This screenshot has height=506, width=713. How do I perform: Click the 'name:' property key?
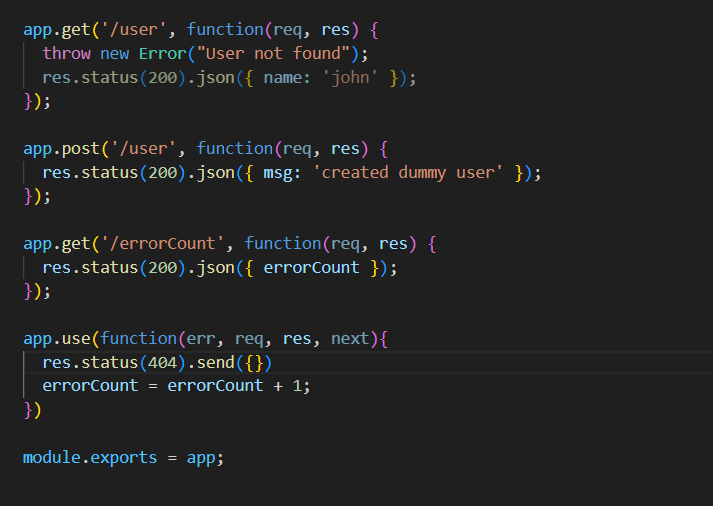[287, 78]
